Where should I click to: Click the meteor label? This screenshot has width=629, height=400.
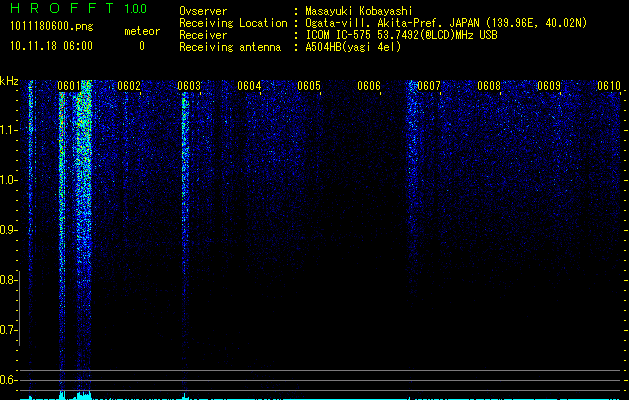coord(142,31)
